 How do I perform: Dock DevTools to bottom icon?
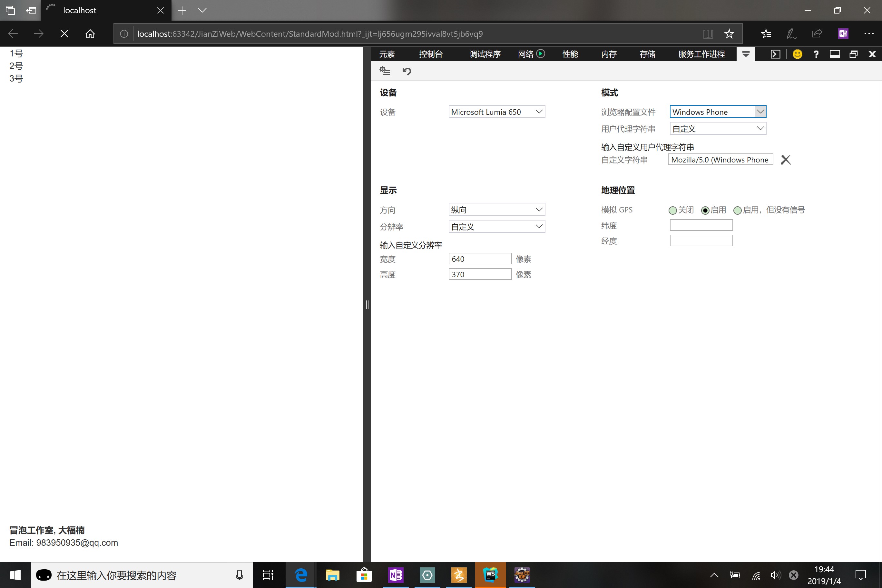(x=834, y=54)
